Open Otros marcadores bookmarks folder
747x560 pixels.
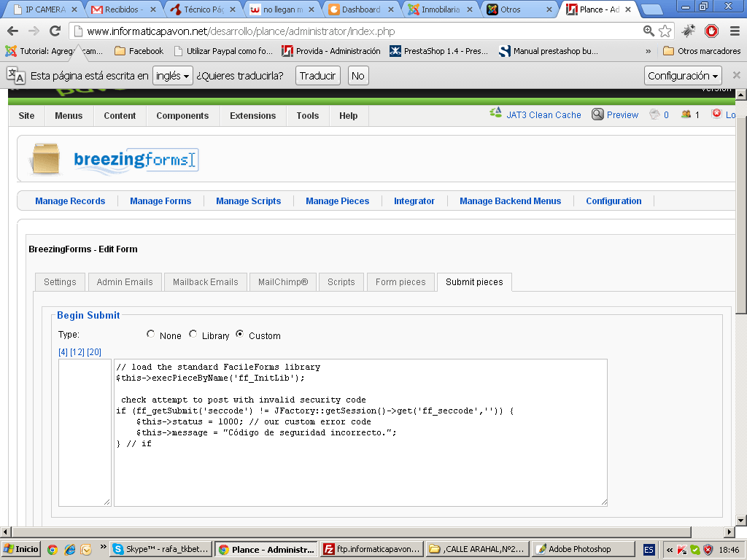pos(702,51)
